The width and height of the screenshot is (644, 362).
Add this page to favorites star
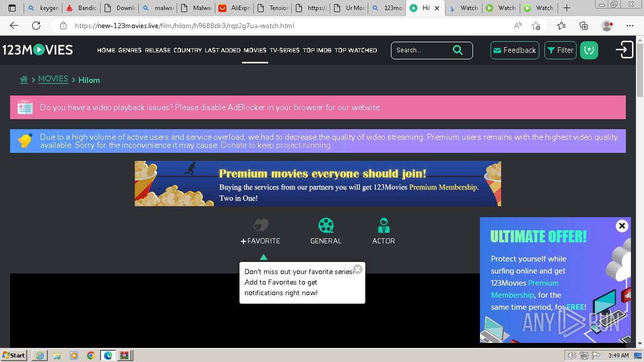point(536,26)
